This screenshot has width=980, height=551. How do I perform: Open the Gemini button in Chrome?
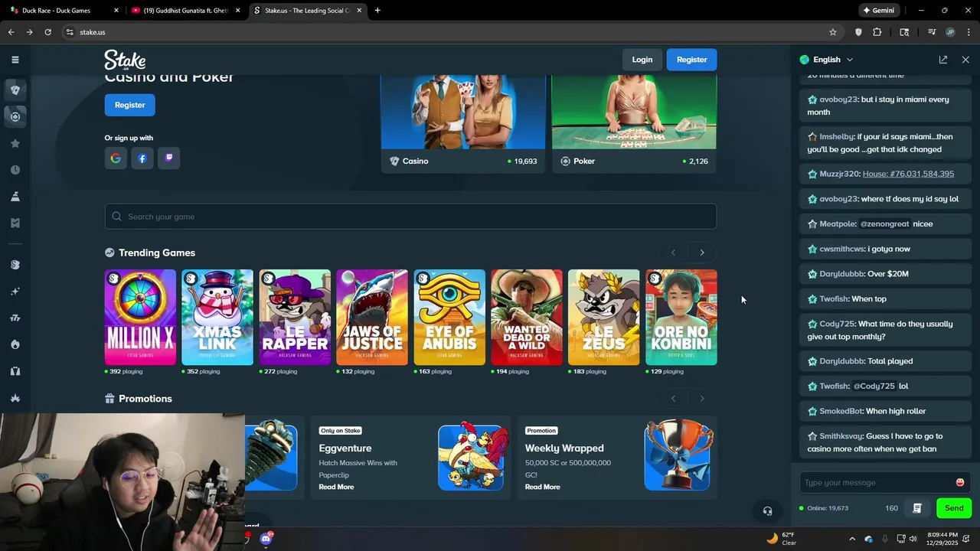point(877,11)
